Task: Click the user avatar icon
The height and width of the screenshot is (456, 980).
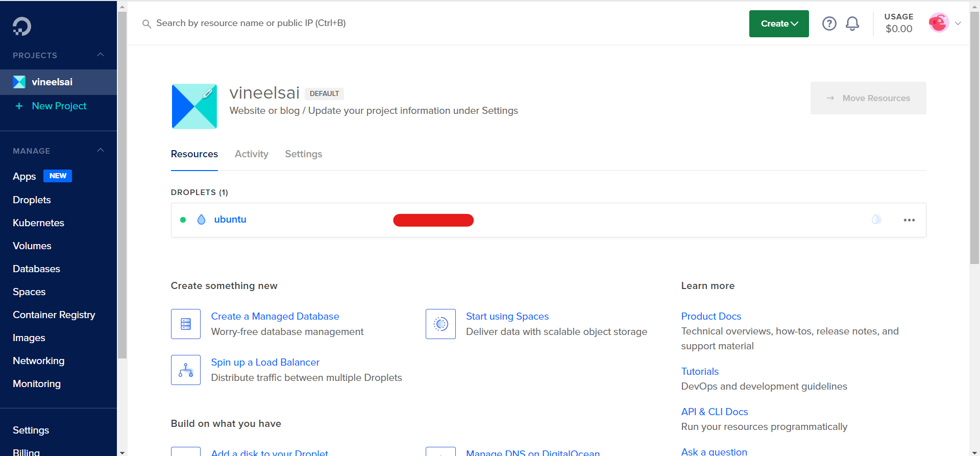Action: click(938, 23)
